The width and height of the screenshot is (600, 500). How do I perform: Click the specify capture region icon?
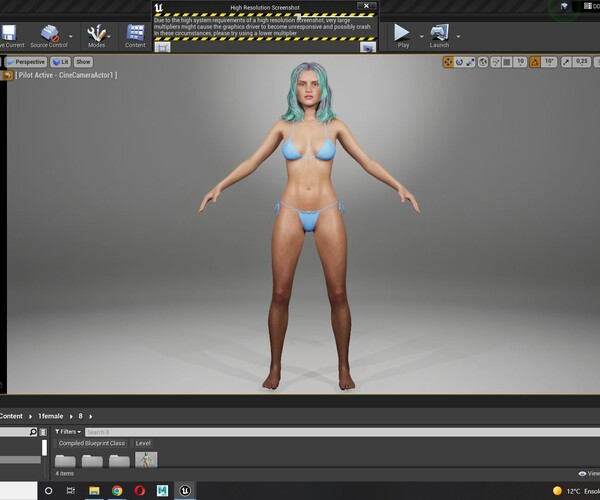pyautogui.click(x=162, y=47)
